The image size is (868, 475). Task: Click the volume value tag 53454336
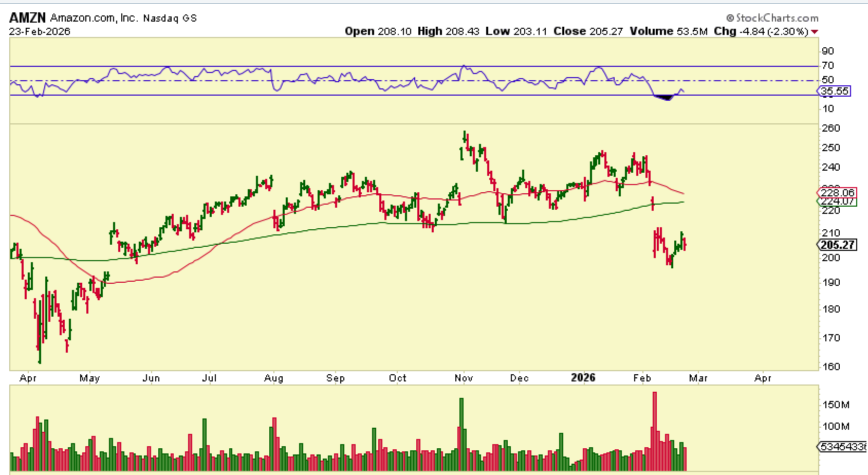click(842, 447)
